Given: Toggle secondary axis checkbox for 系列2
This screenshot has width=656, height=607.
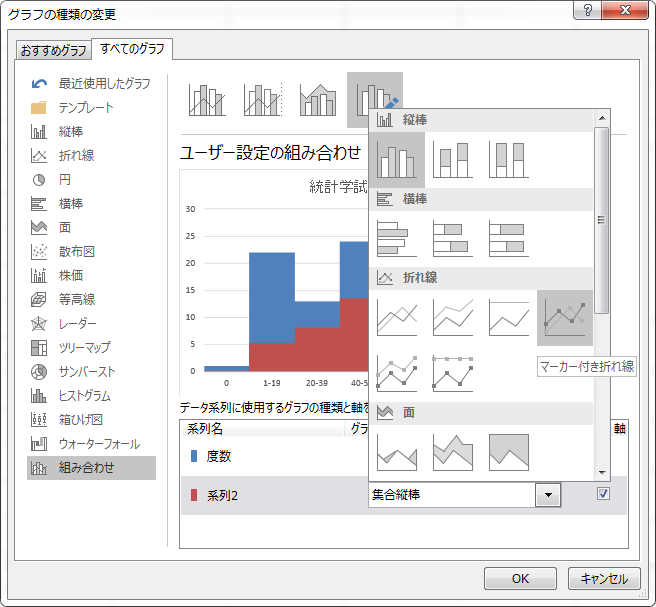Looking at the screenshot, I should pos(603,494).
